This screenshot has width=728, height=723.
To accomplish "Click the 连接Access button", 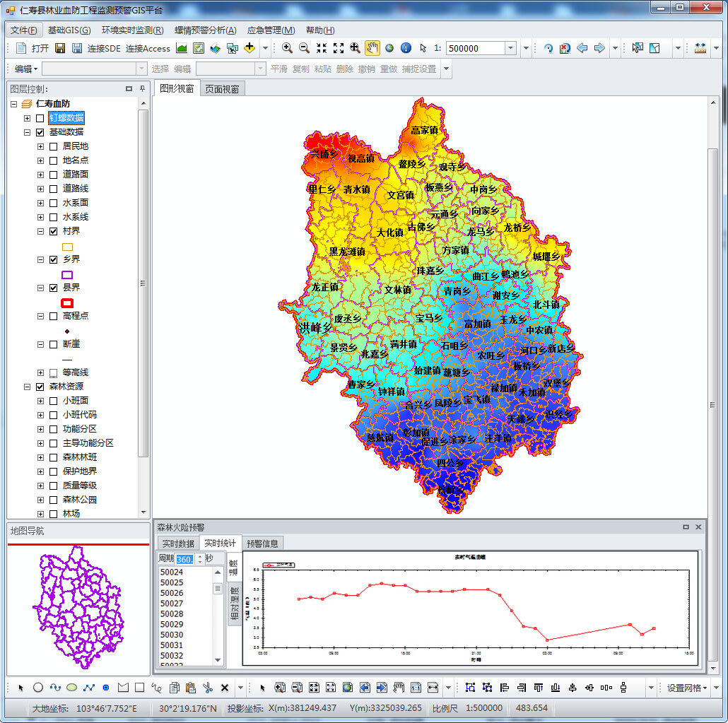I will [148, 48].
